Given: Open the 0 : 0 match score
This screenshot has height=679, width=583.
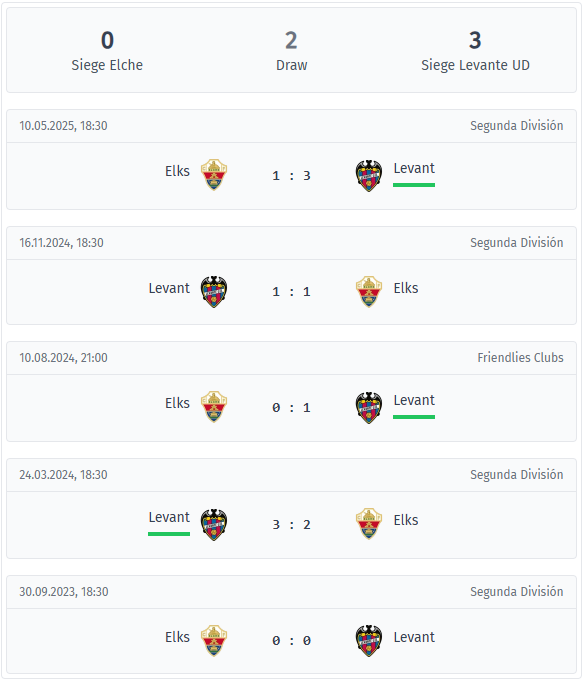Looking at the screenshot, I should click(x=291, y=640).
